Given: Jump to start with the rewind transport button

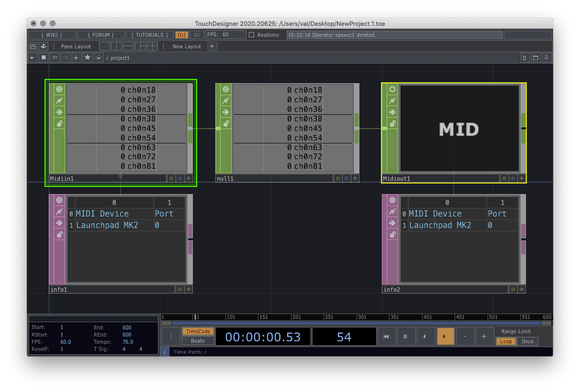Looking at the screenshot, I should tap(386, 337).
